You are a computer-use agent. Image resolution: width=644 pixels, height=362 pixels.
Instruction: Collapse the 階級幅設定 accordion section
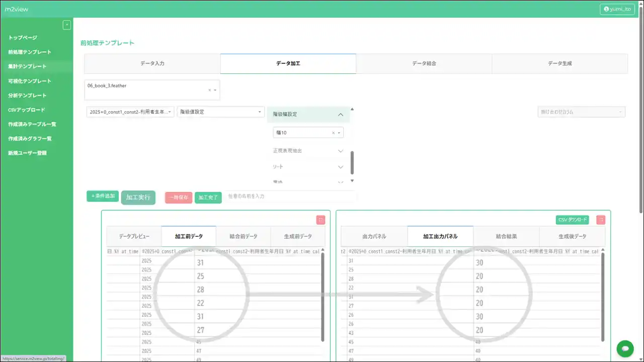tap(340, 115)
